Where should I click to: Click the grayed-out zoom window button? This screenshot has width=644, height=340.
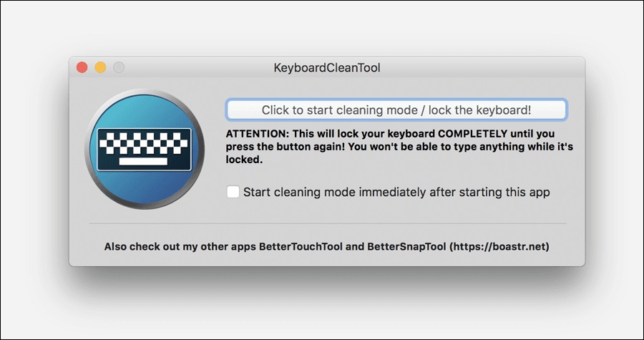pyautogui.click(x=119, y=67)
